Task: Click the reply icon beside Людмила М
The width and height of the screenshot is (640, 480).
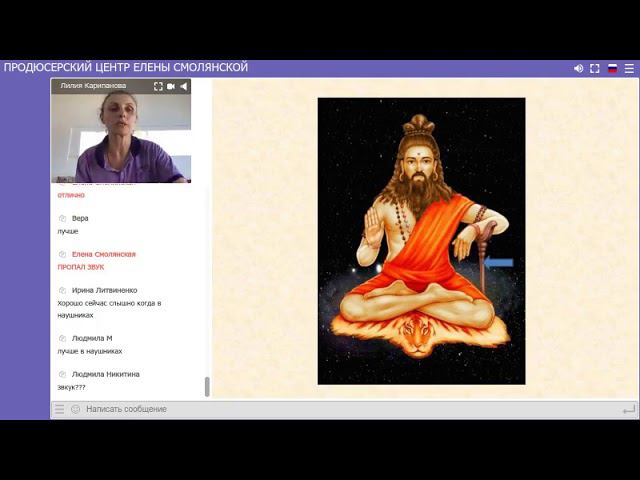Action: [62, 338]
